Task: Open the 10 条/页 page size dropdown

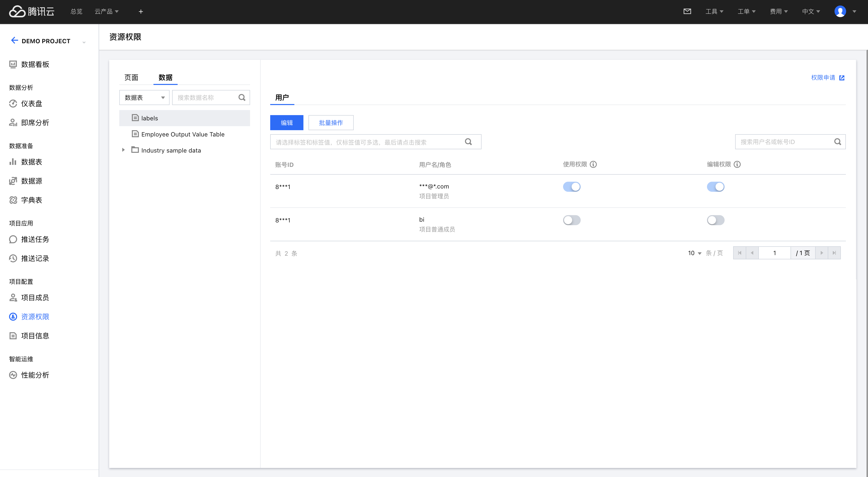Action: coord(694,253)
